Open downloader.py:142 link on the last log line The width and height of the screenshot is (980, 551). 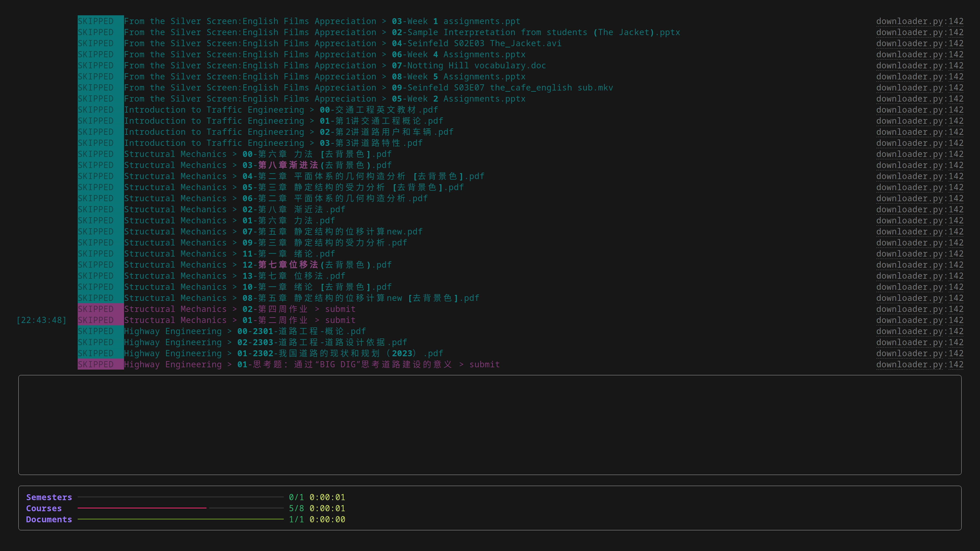[x=920, y=364]
